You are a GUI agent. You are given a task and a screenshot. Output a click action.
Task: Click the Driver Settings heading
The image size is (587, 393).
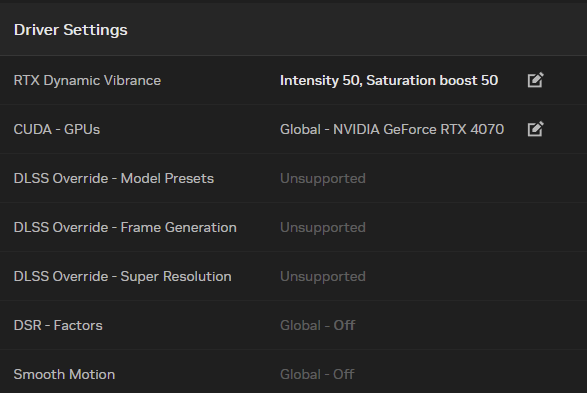point(71,30)
